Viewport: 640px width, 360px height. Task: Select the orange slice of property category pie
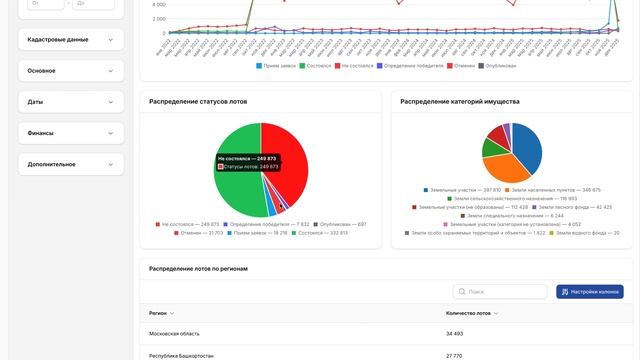click(x=506, y=168)
